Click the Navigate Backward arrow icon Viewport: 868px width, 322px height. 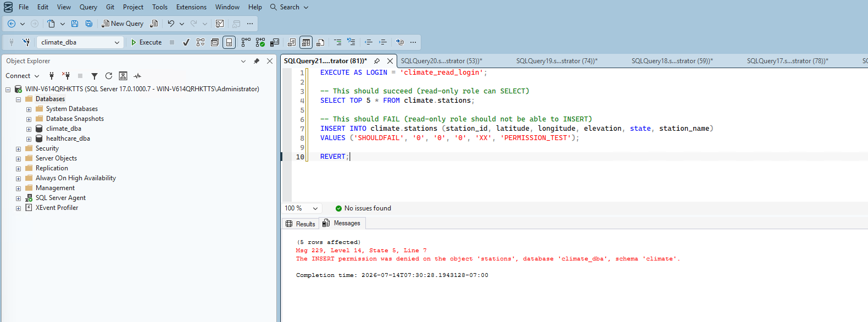(11, 24)
